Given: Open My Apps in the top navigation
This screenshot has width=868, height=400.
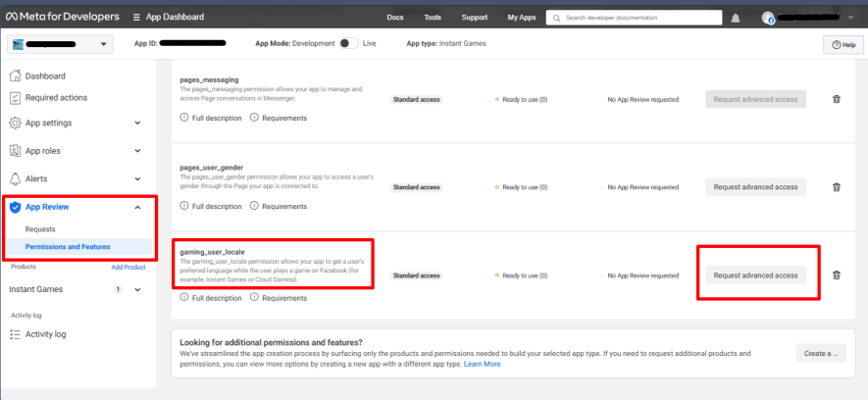Looking at the screenshot, I should point(522,17).
